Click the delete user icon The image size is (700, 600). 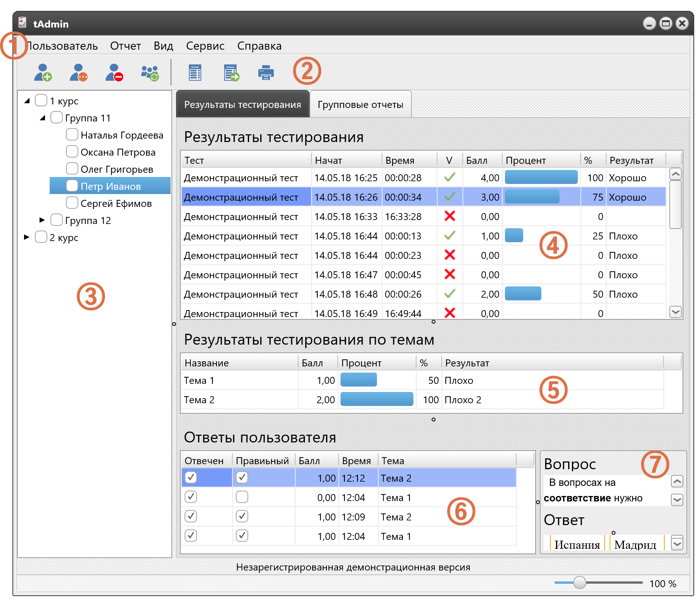114,73
